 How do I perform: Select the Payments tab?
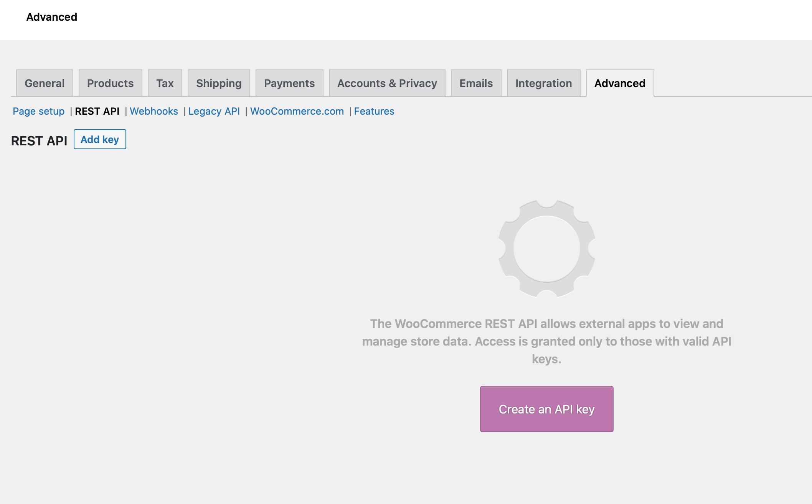tap(289, 83)
